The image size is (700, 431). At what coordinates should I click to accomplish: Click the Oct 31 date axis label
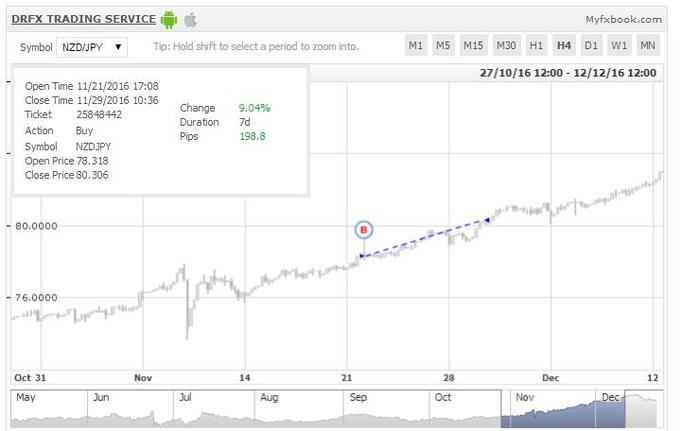coord(30,378)
